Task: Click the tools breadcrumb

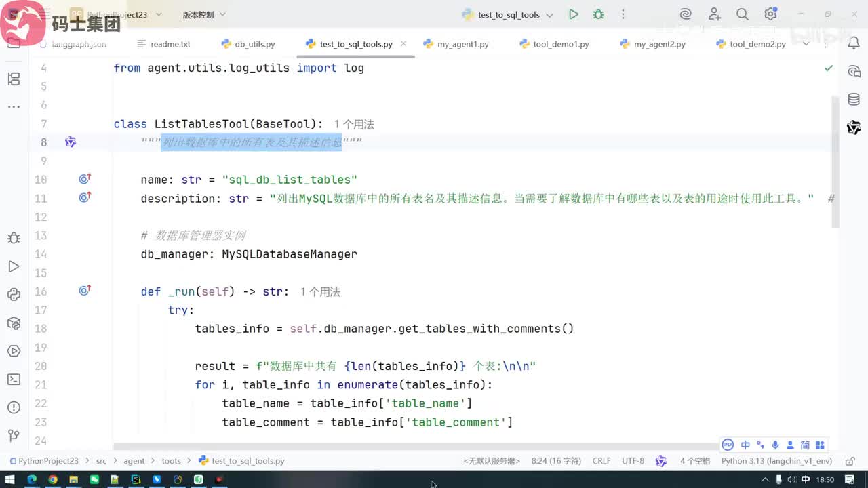Action: (171, 461)
